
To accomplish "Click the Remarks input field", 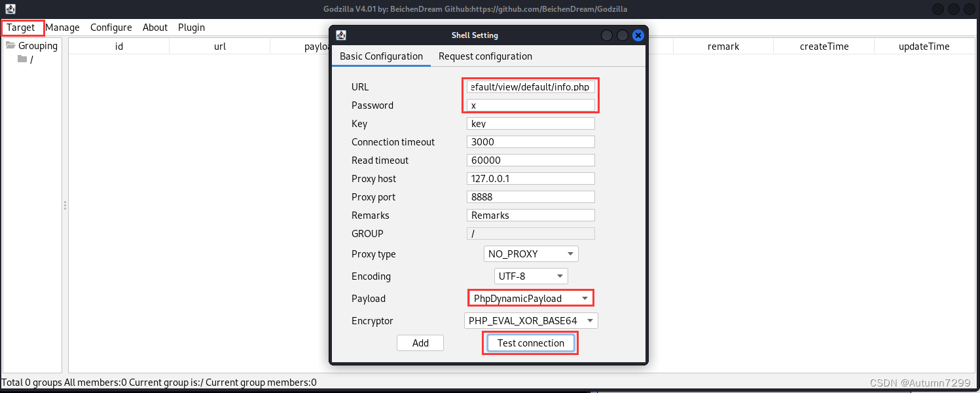I will (531, 215).
